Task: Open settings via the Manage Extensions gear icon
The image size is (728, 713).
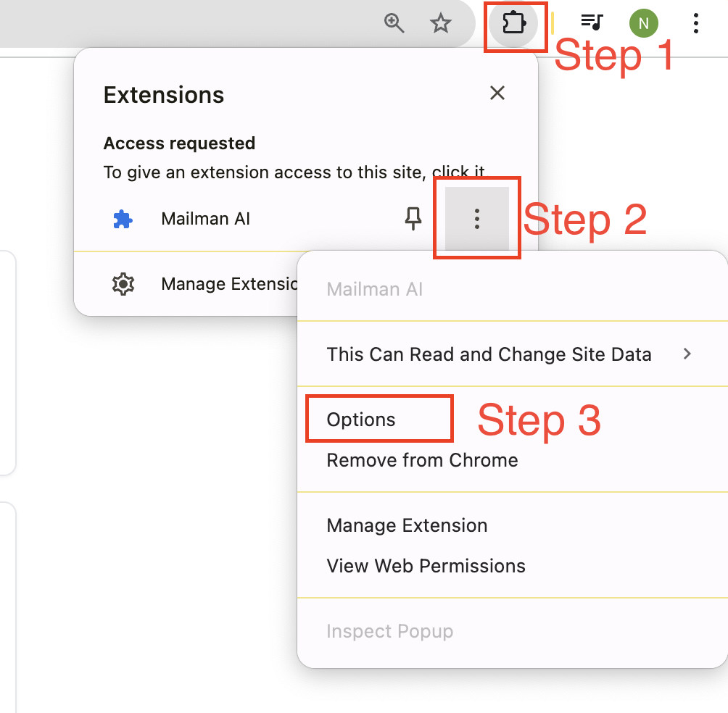Action: [x=123, y=283]
